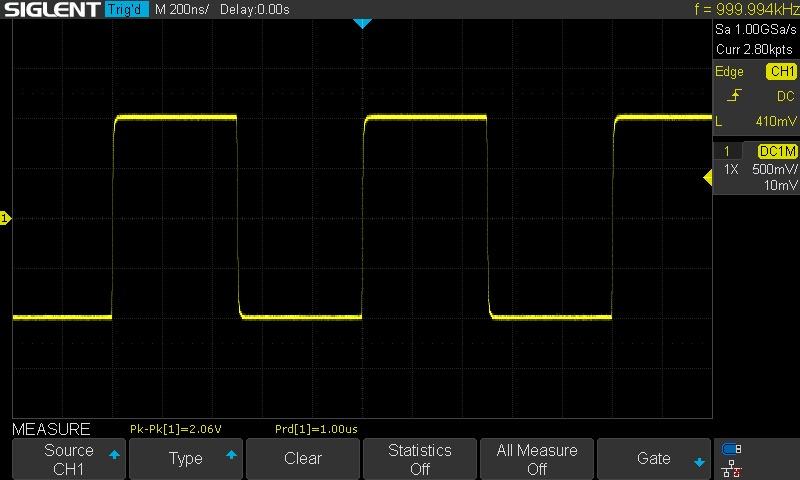Click the trigger level arrow on right edge

coord(707,177)
